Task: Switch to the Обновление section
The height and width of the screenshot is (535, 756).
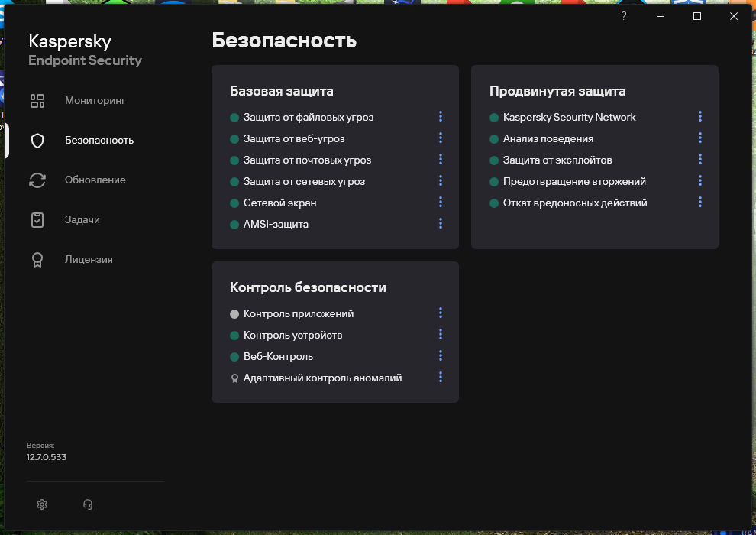Action: point(95,180)
